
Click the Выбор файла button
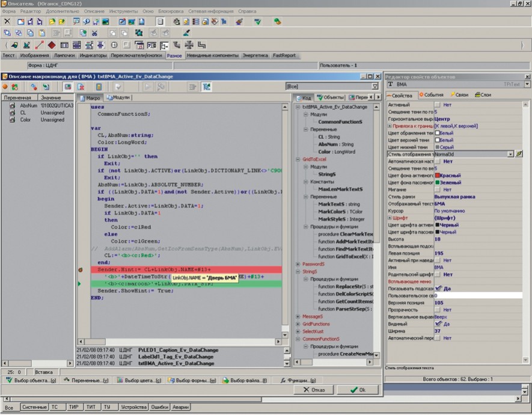click(x=244, y=380)
